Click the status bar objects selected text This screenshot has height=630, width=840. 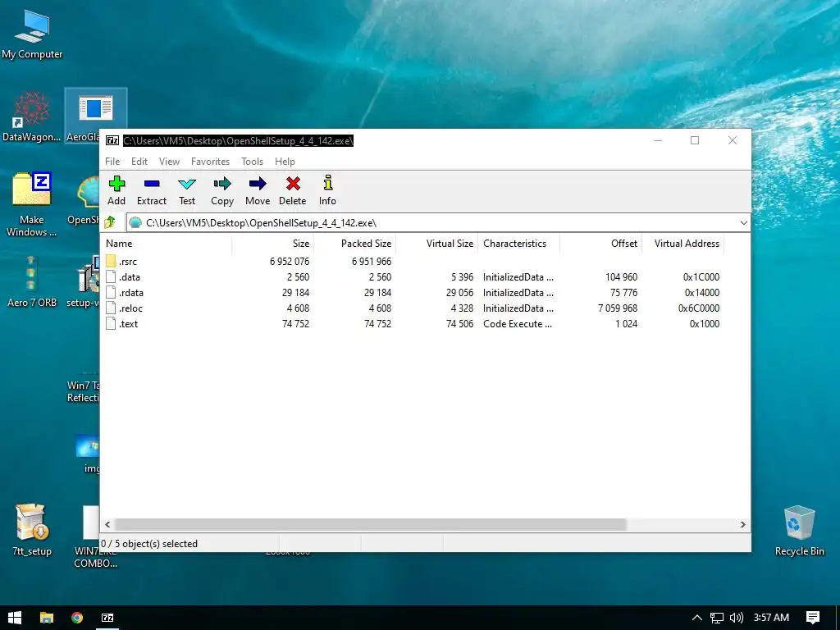coord(149,544)
